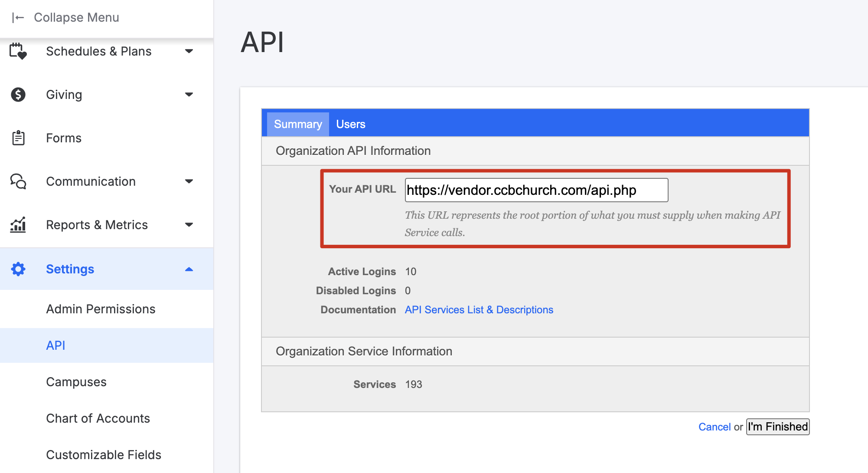
Task: Click the Disabled Logins label
Action: click(x=356, y=291)
